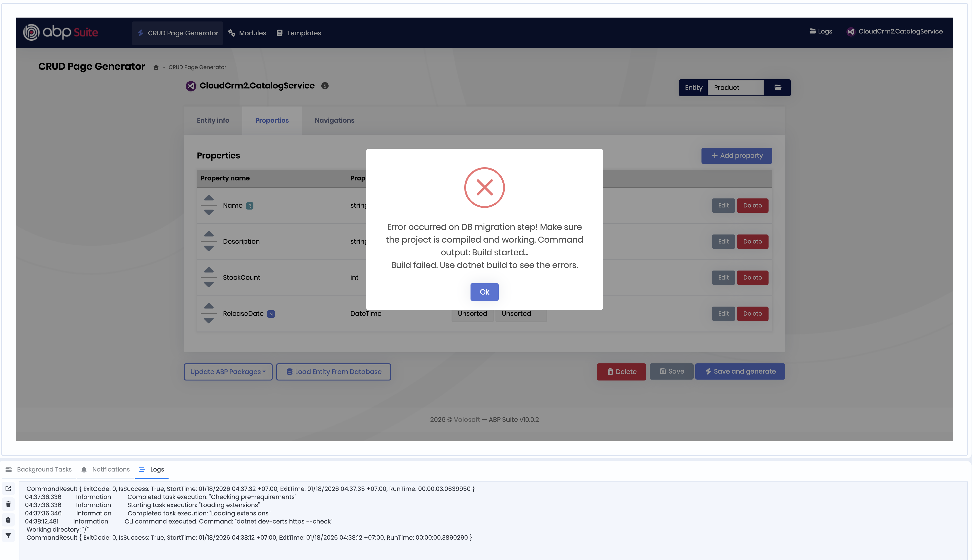Open logs in external window icon
972x560 pixels.
(x=9, y=488)
